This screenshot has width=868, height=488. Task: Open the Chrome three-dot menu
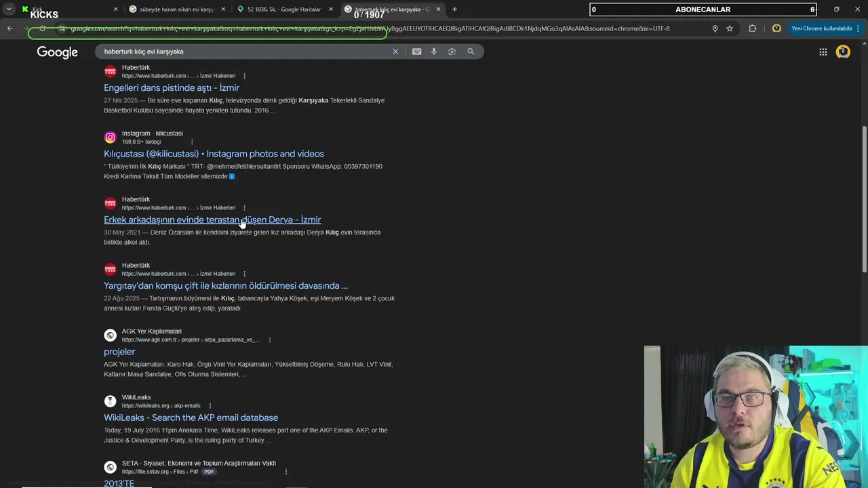859,28
